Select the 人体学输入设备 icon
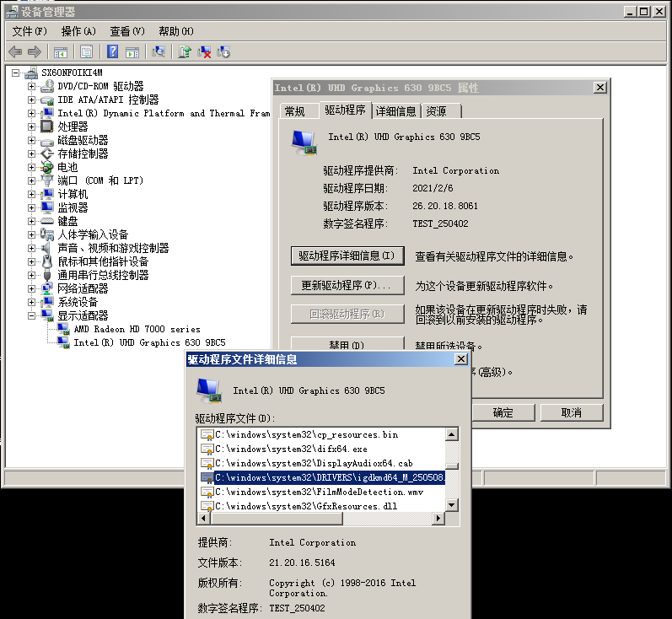The image size is (672, 619). 47,234
